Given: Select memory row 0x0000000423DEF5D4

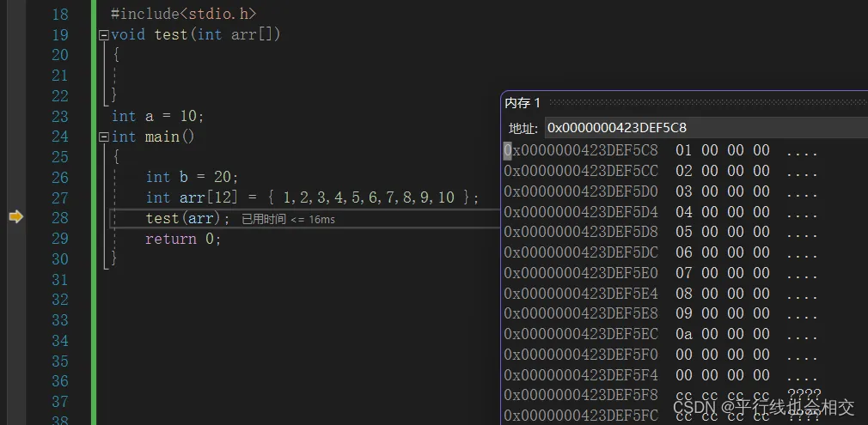Looking at the screenshot, I should [x=660, y=212].
